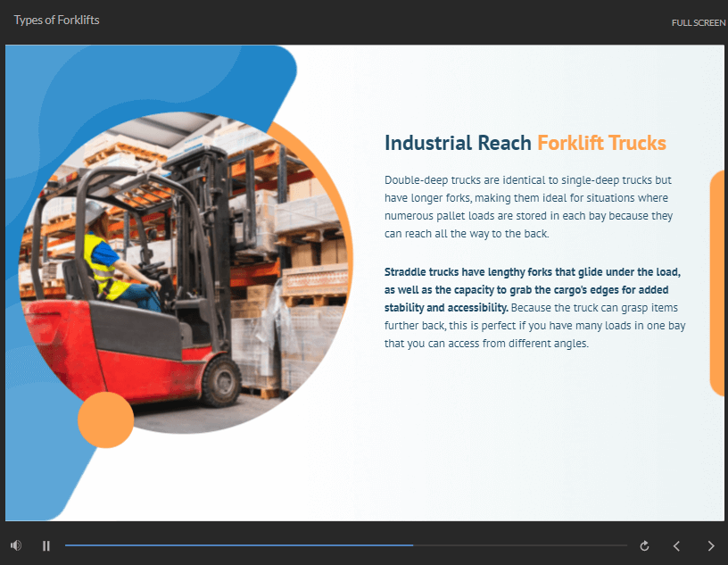Click the 'Double-deep trucks' paragraph
This screenshot has width=728, height=565.
[532, 206]
